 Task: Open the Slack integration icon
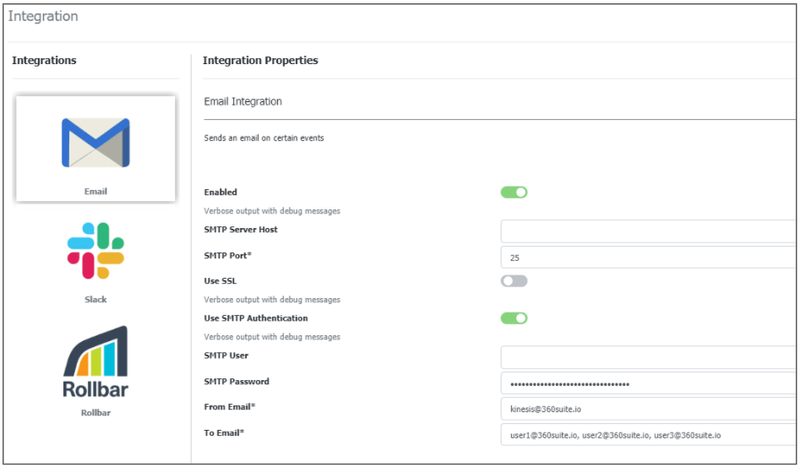(x=95, y=251)
